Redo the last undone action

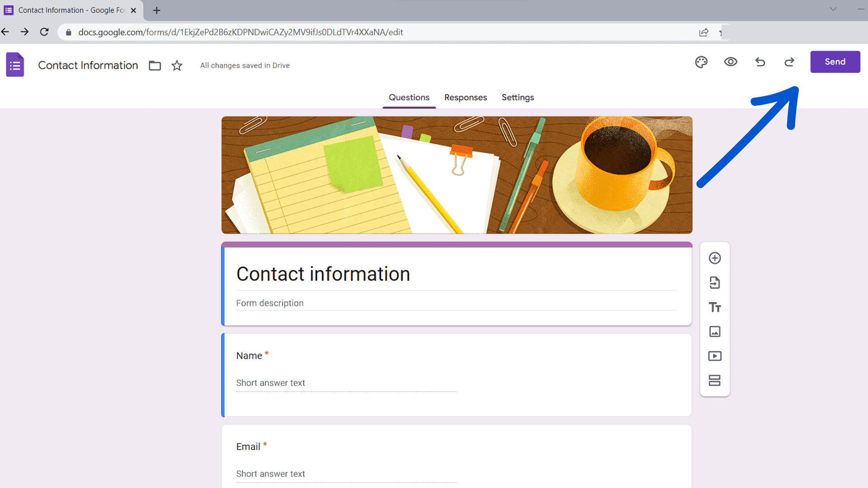789,61
